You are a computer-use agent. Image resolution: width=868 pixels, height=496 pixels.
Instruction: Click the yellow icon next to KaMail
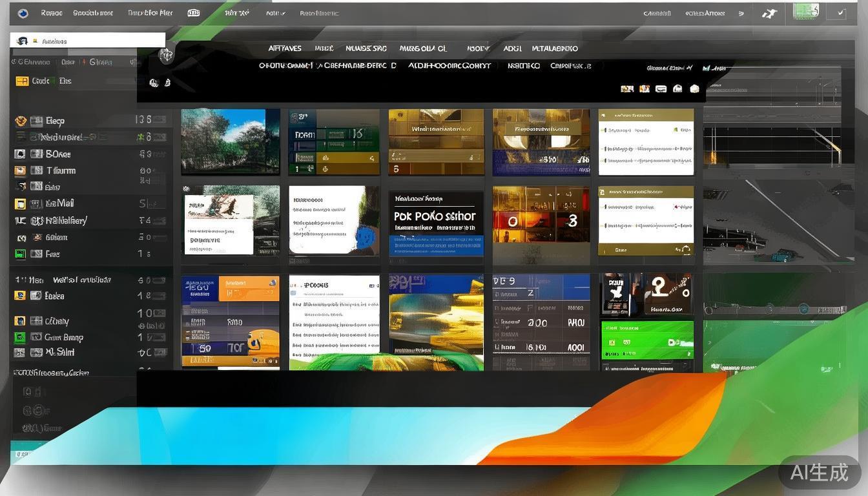(x=20, y=204)
